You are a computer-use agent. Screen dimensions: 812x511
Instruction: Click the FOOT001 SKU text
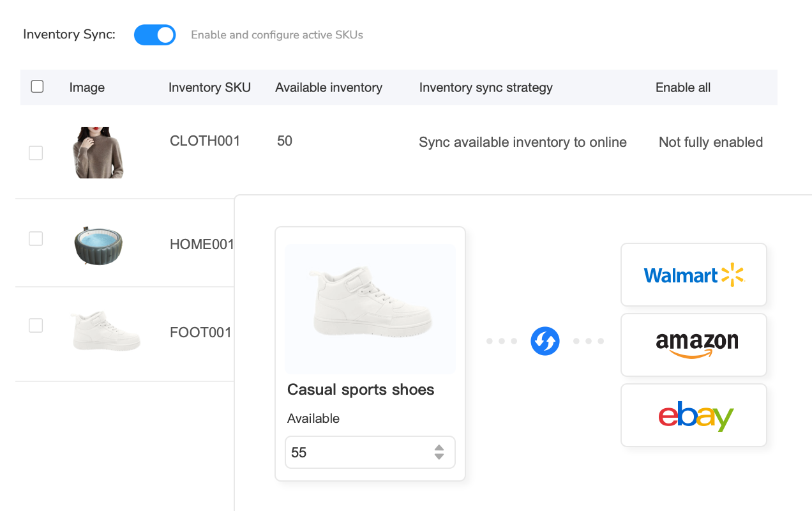200,332
